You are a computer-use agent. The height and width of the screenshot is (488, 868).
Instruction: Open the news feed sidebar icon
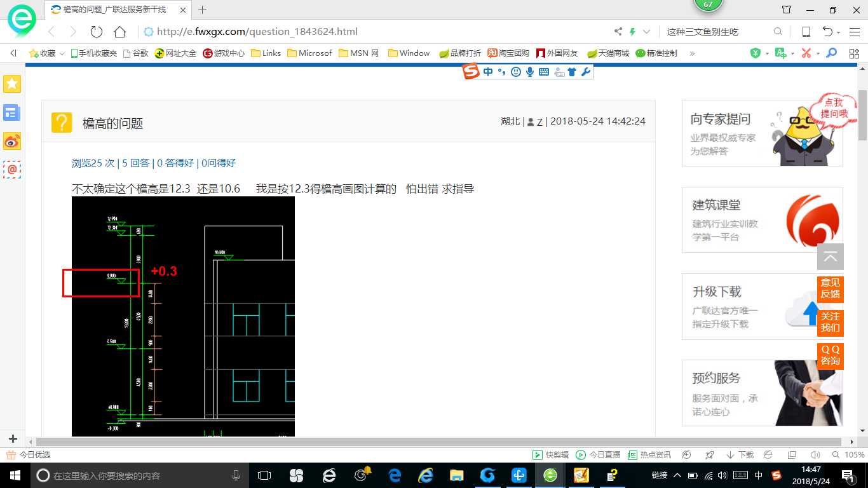(12, 112)
